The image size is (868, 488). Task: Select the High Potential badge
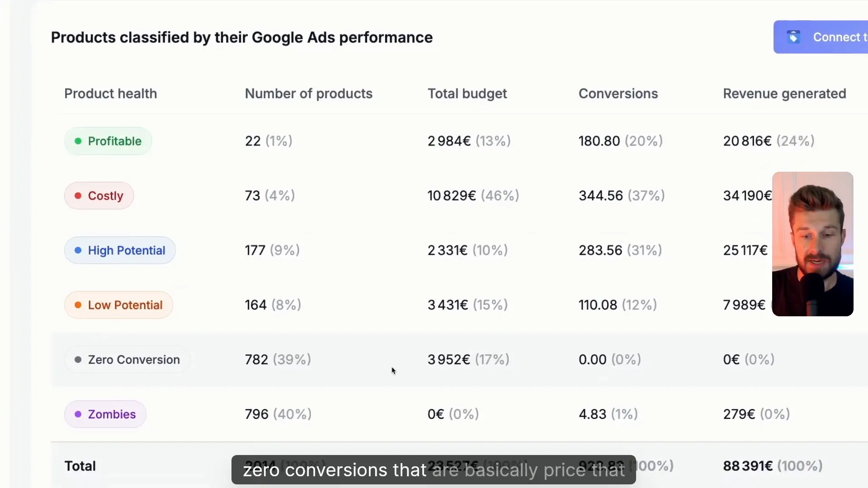coord(120,250)
